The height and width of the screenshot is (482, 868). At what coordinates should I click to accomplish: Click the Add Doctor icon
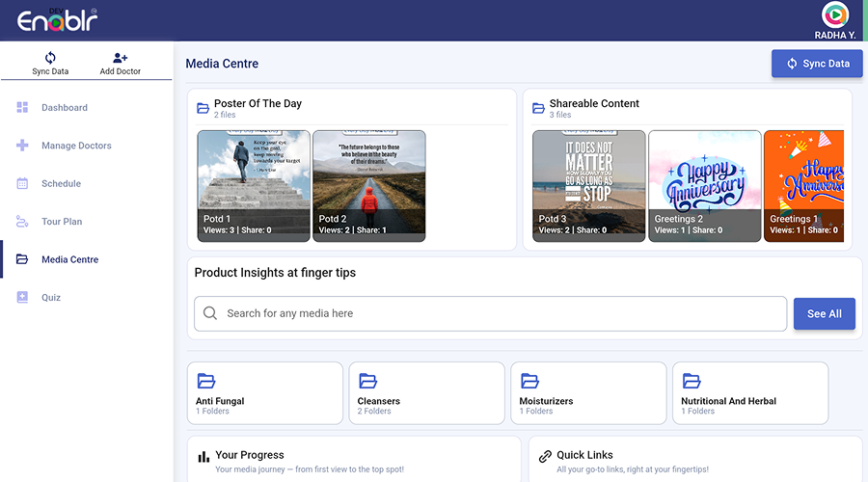point(121,58)
